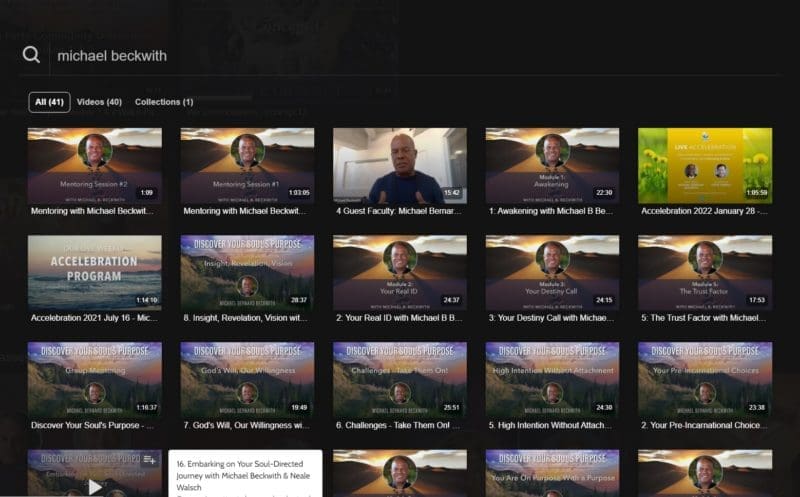Open Accelebration 2022 January 28 thumbnail
Screen dimensions: 800x497
pyautogui.click(x=705, y=166)
